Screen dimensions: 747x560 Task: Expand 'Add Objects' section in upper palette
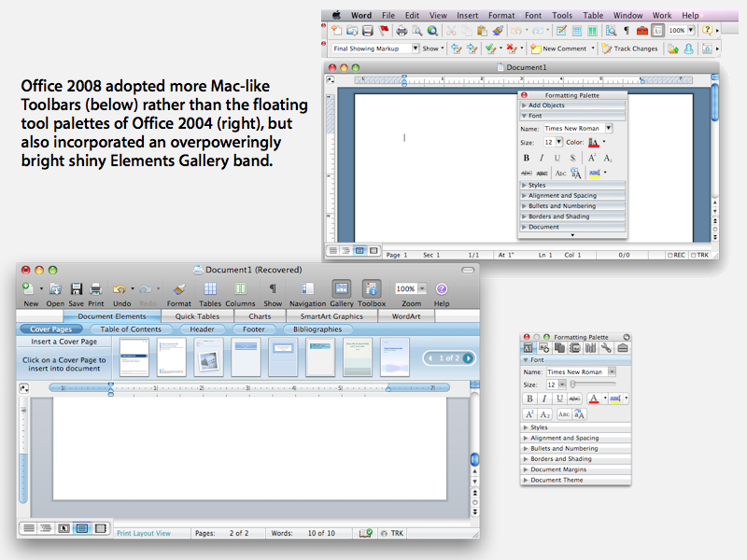click(x=572, y=105)
